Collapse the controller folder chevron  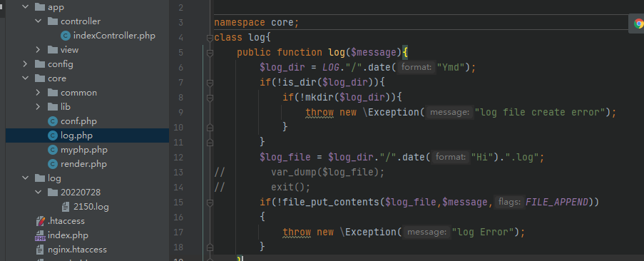click(x=39, y=21)
